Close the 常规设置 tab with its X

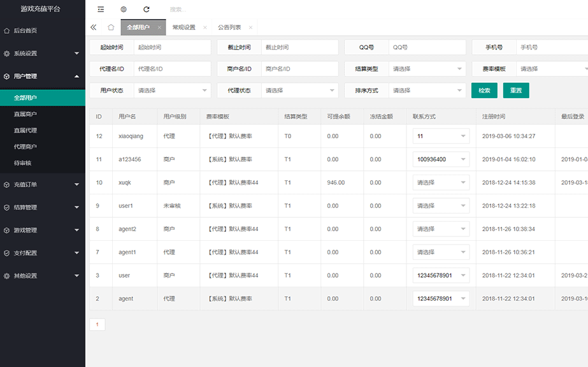204,27
